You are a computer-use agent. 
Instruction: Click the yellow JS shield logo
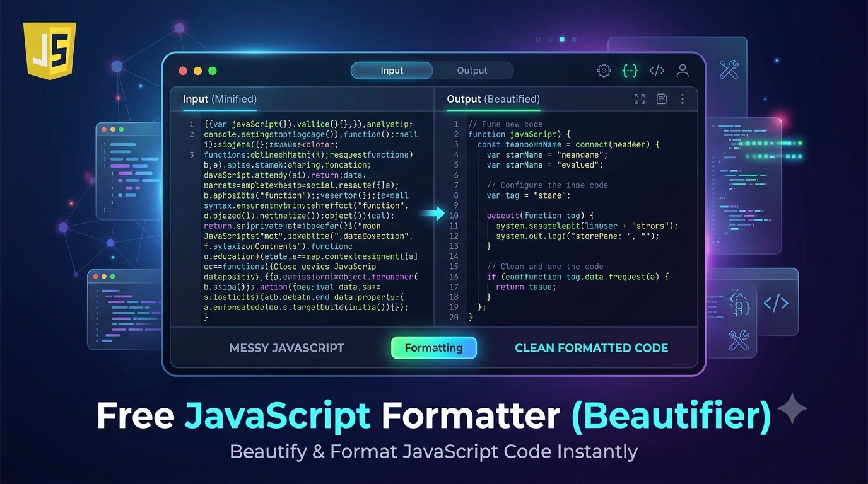click(49, 50)
